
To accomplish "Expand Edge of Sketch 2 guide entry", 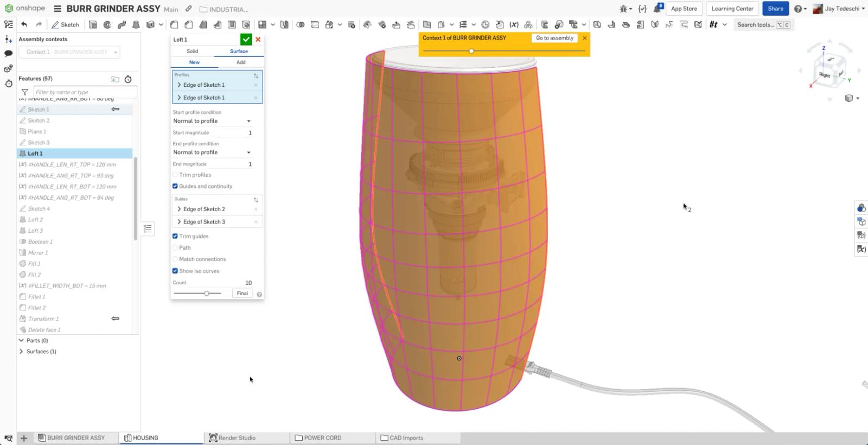I will pyautogui.click(x=179, y=209).
